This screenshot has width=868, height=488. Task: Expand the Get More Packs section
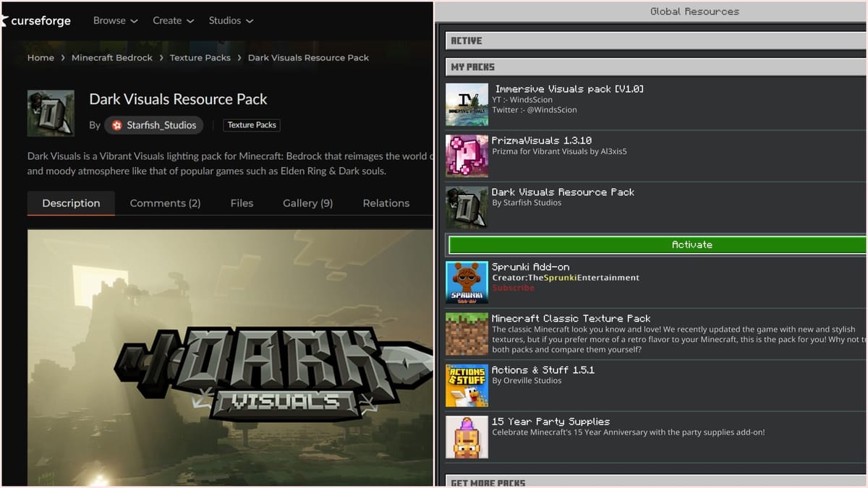tap(655, 482)
